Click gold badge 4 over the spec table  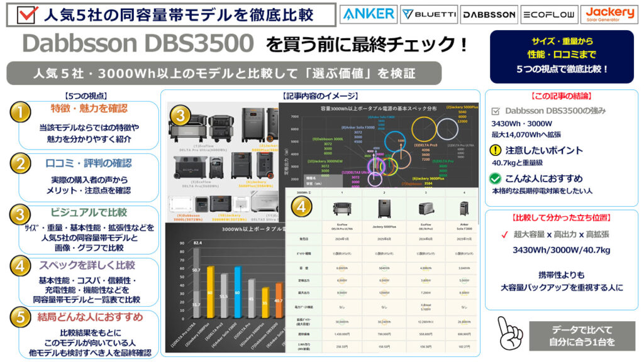tap(301, 206)
